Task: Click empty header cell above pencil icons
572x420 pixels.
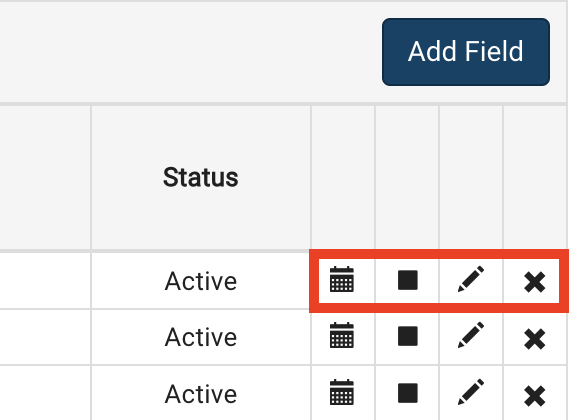Action: click(x=471, y=178)
